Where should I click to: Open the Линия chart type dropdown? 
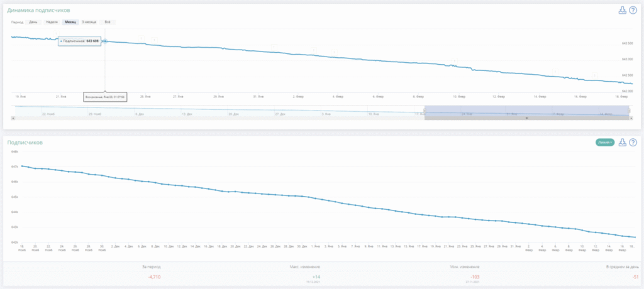[x=604, y=143]
